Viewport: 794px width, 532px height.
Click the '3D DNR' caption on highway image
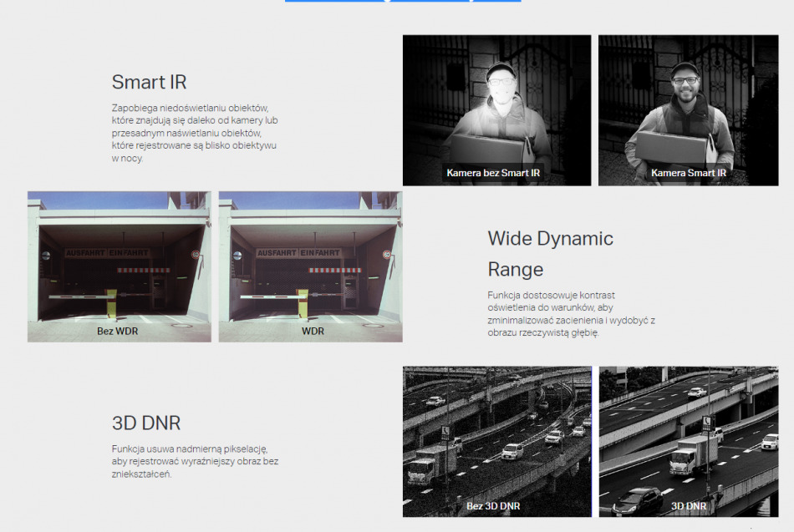[689, 506]
